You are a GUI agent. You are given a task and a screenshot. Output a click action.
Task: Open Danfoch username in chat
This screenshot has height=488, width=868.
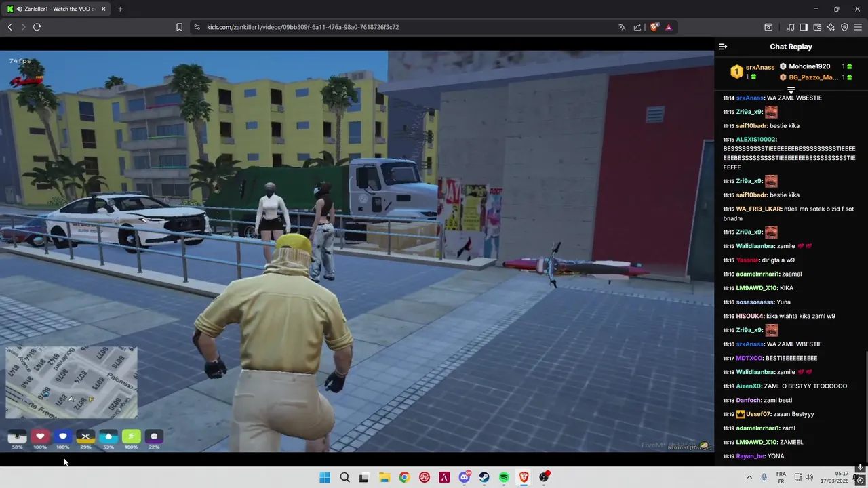point(749,400)
